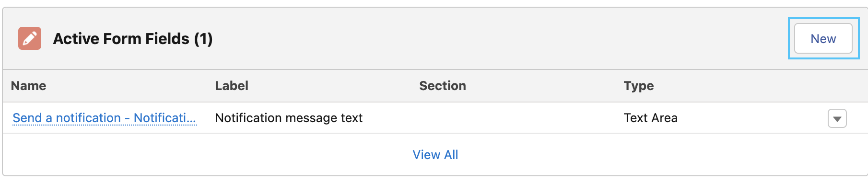
Task: Select the Label column header
Action: pyautogui.click(x=232, y=86)
